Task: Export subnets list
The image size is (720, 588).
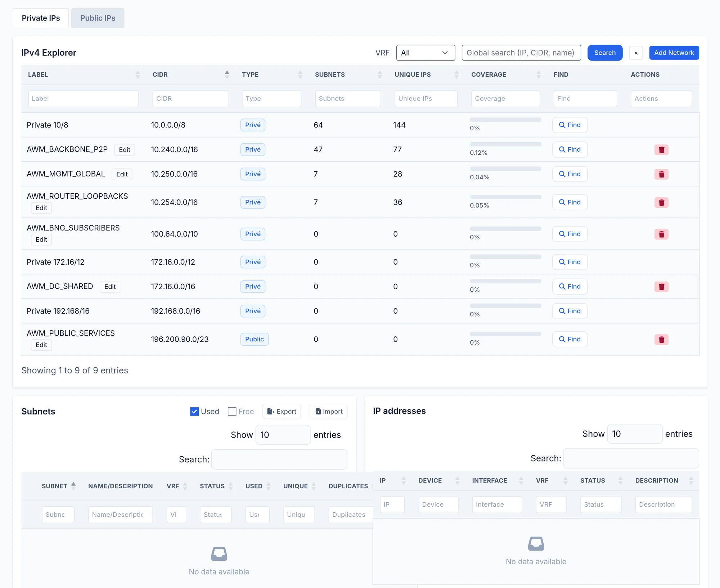Action: tap(282, 411)
